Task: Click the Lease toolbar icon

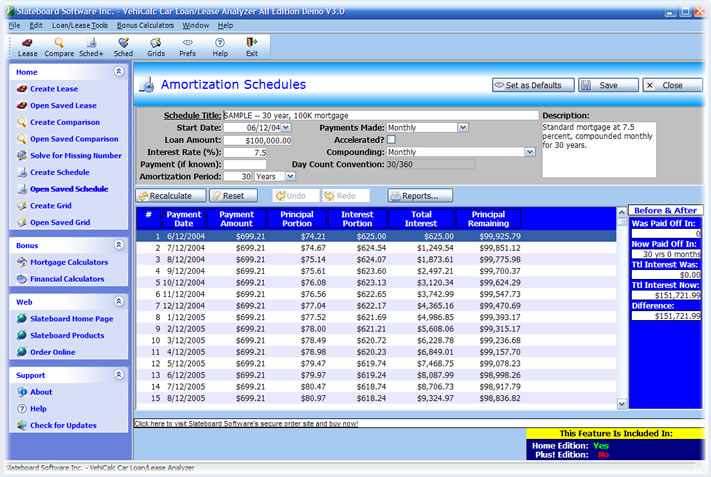Action: pos(27,46)
